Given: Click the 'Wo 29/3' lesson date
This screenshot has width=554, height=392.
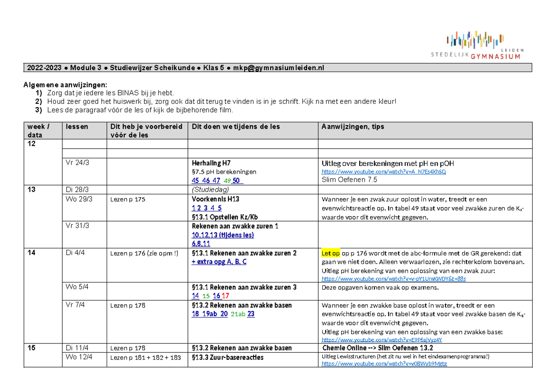Looking at the screenshot, I should click(x=79, y=199).
